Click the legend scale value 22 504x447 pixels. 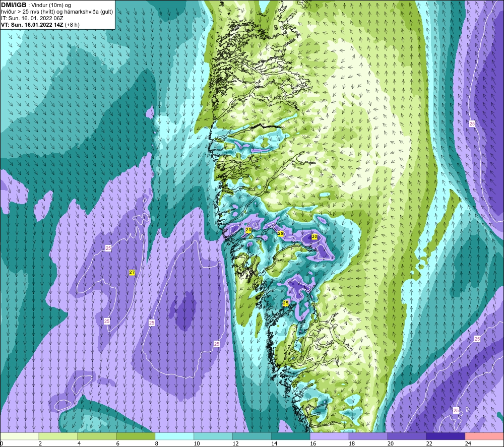tap(429, 443)
